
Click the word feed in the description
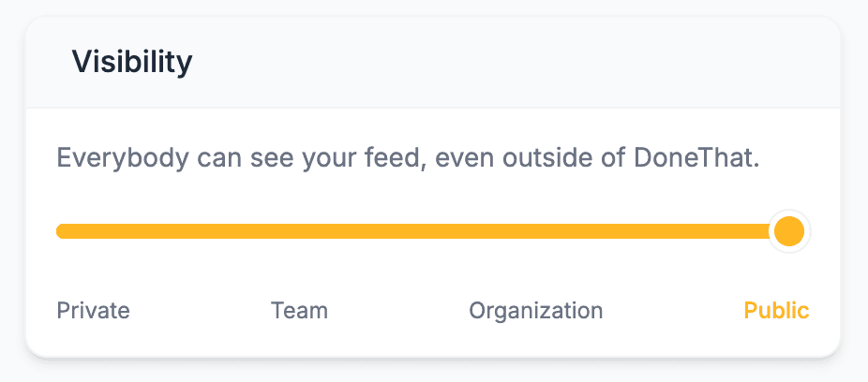pos(390,158)
